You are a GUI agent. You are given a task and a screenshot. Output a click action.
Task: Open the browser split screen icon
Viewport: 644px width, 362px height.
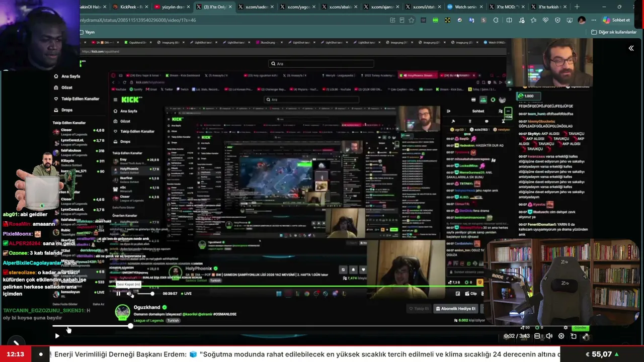509,20
